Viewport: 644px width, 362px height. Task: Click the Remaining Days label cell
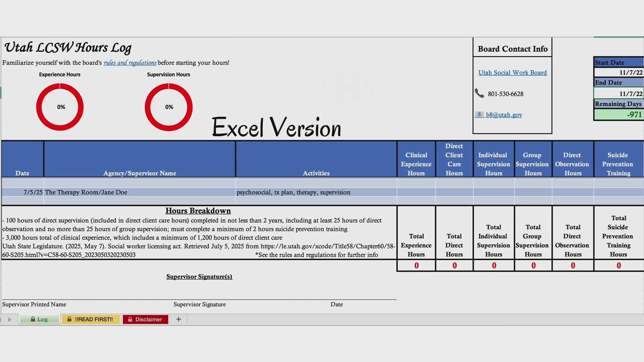(x=619, y=104)
